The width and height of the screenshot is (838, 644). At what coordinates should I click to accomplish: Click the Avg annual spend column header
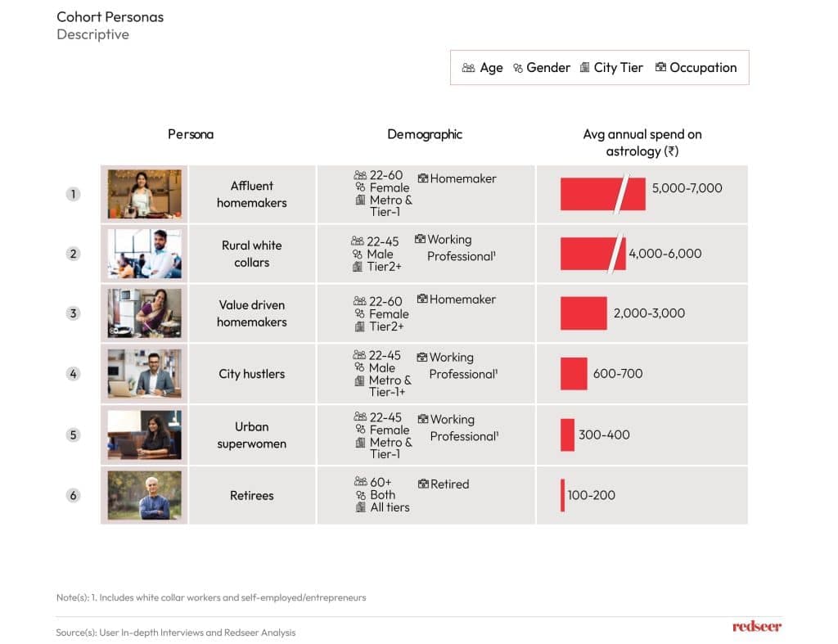coord(642,142)
